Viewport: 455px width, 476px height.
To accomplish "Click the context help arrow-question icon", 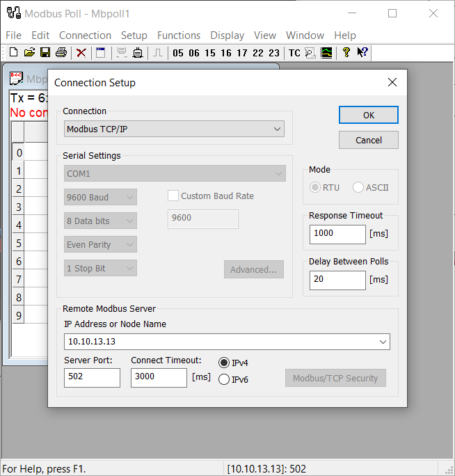I will 362,53.
